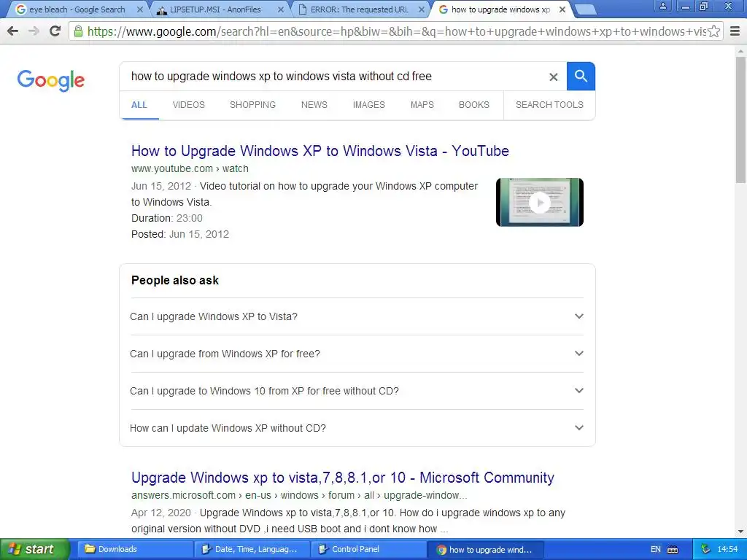Select the VIDEOS search filter
747x560 pixels.
pyautogui.click(x=189, y=105)
